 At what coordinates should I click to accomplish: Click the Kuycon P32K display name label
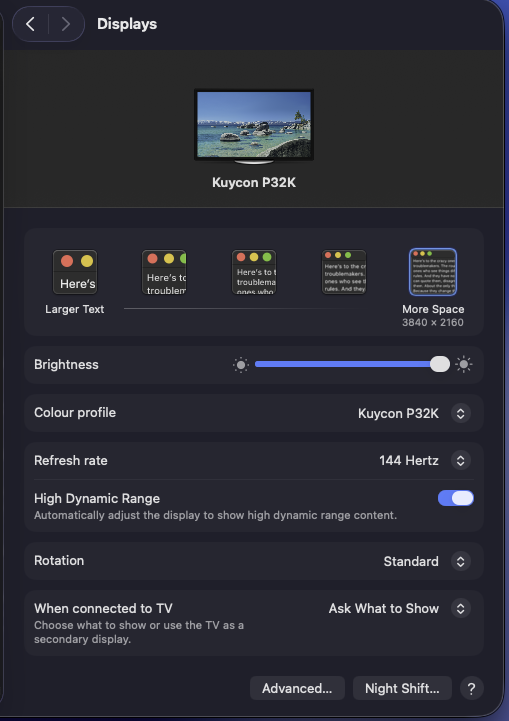pyautogui.click(x=254, y=183)
